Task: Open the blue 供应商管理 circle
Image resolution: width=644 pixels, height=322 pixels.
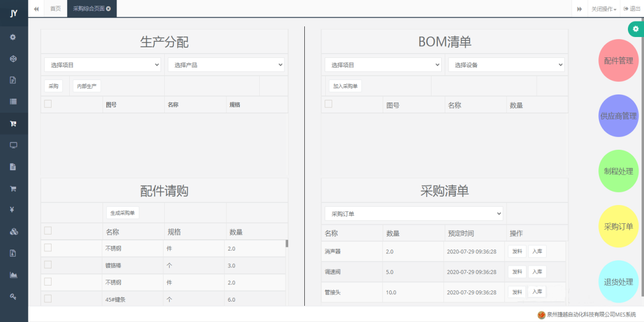Action: [x=619, y=116]
